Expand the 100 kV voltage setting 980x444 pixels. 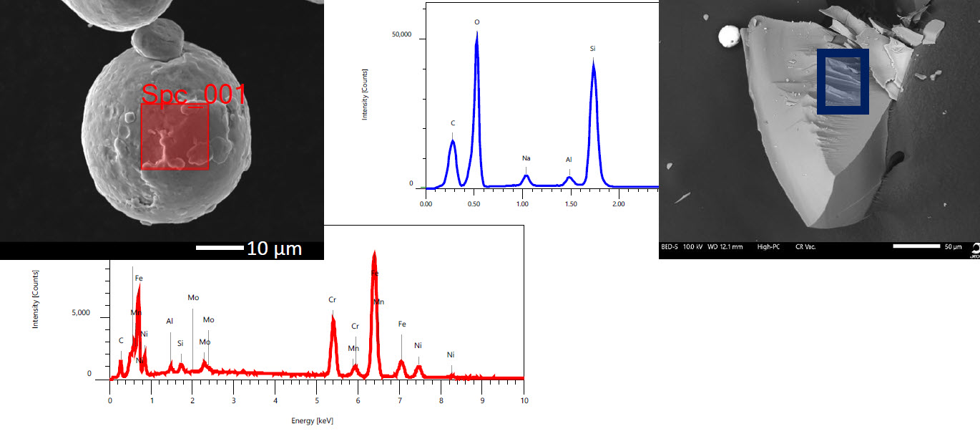click(693, 246)
